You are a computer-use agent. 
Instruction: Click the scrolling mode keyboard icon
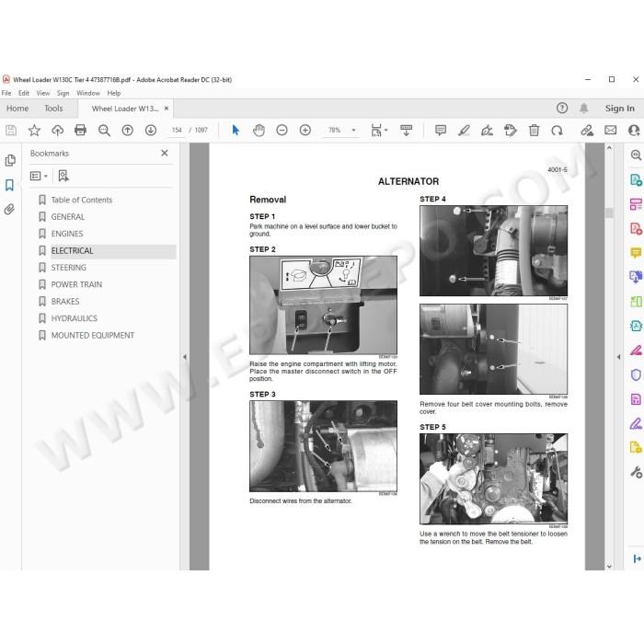click(x=407, y=131)
